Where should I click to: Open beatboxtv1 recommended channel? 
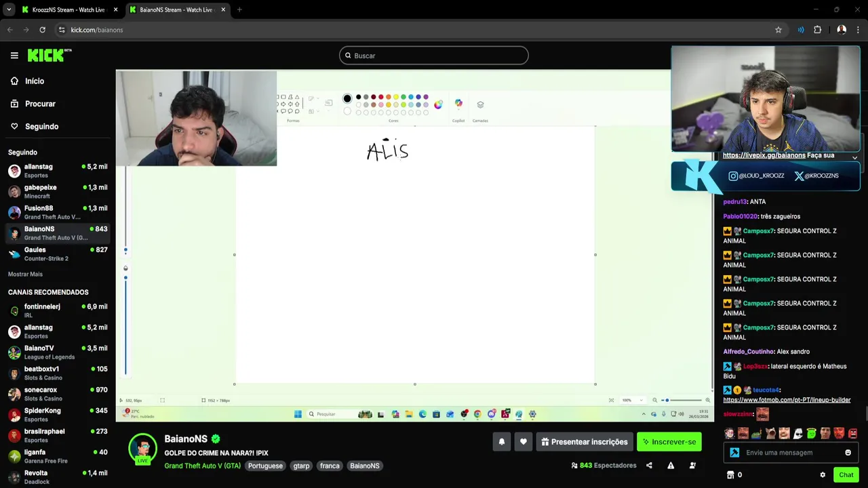(57, 373)
